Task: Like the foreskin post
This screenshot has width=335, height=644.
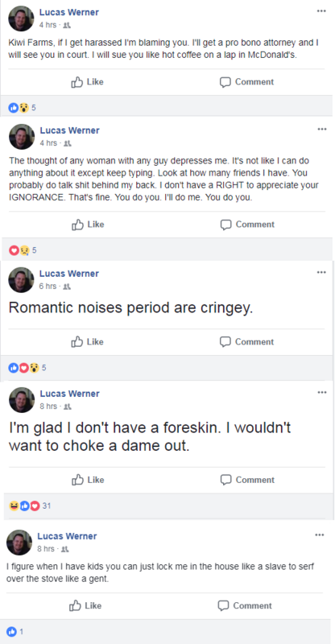Action: tap(88, 480)
